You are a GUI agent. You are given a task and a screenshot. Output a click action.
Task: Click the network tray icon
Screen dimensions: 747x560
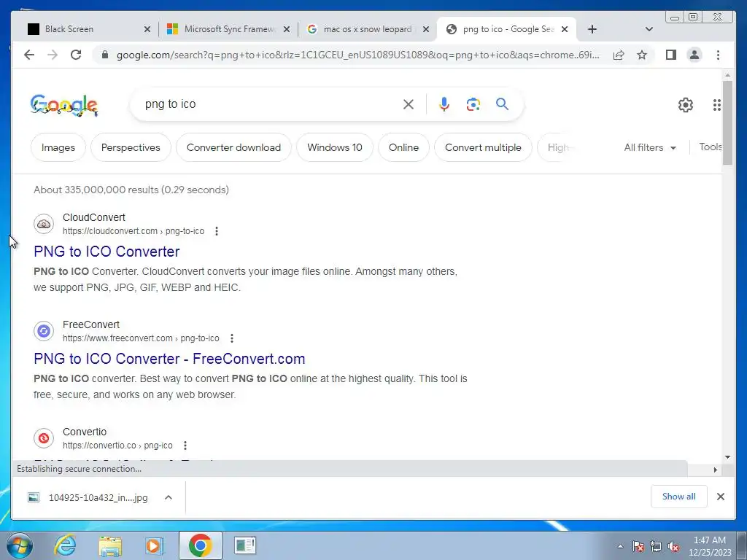click(x=656, y=547)
